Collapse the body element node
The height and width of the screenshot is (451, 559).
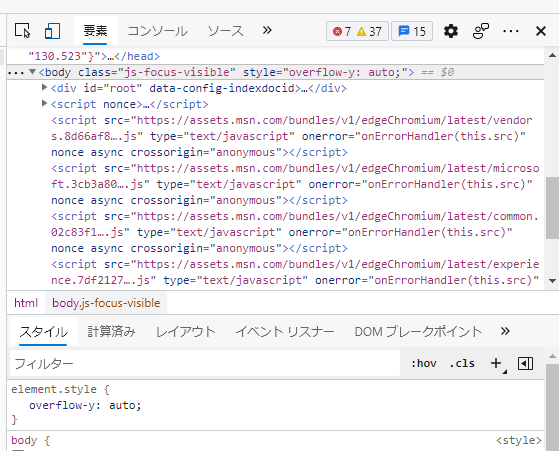(32, 72)
